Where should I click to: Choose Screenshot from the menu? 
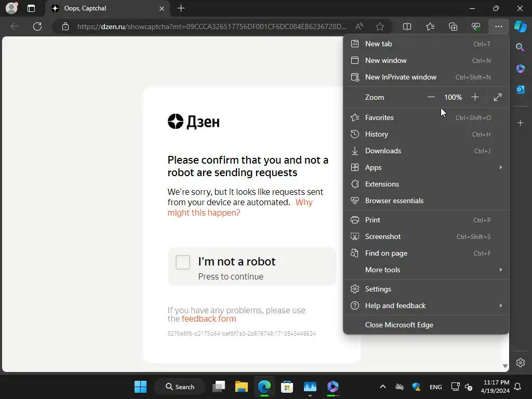coord(426,236)
